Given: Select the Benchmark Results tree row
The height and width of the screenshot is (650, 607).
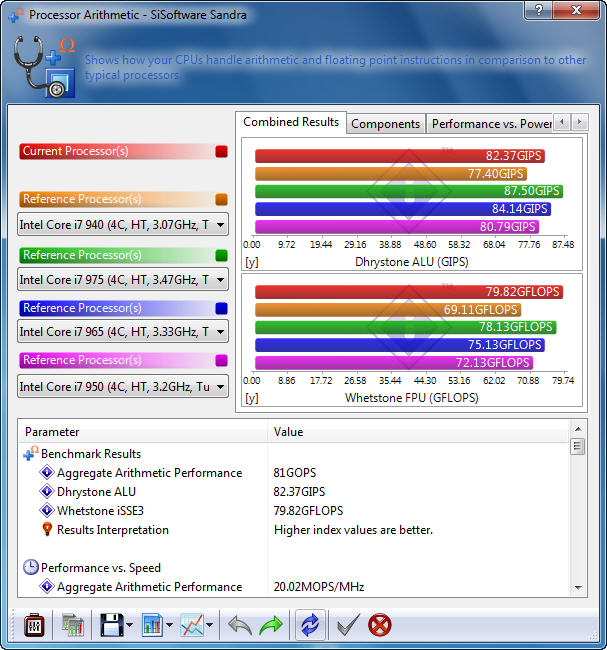Looking at the screenshot, I should [x=294, y=454].
